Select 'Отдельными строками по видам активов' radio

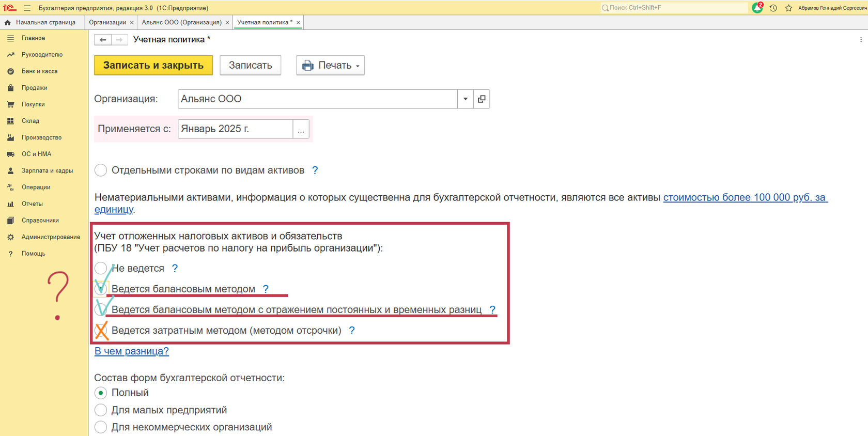[x=101, y=170]
